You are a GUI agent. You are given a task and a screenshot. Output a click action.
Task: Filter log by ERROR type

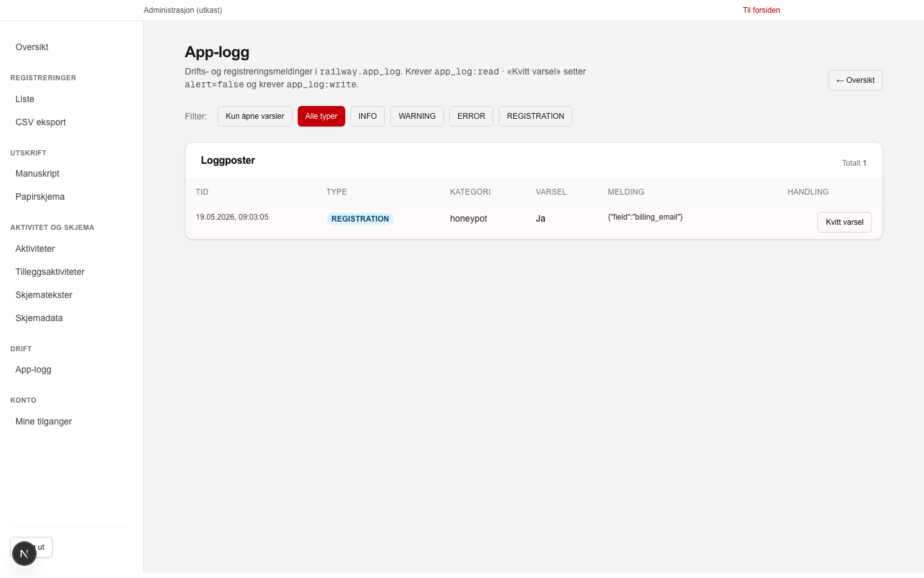point(471,116)
